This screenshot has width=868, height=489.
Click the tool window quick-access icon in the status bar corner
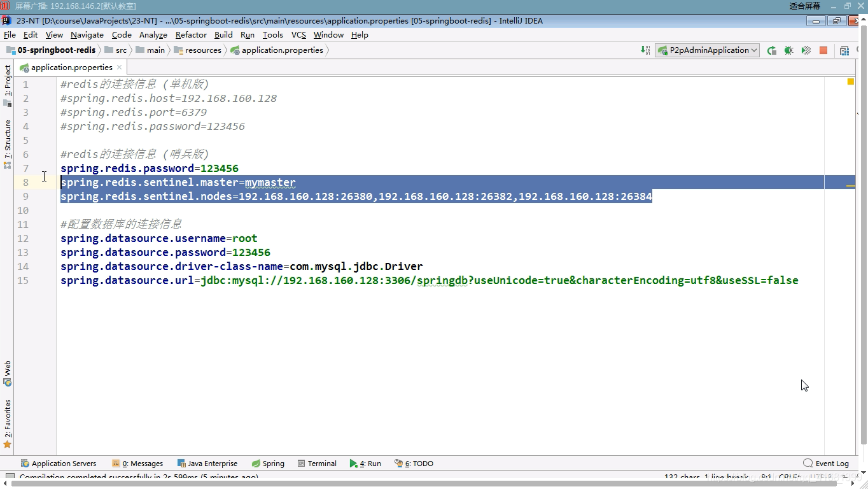10,477
